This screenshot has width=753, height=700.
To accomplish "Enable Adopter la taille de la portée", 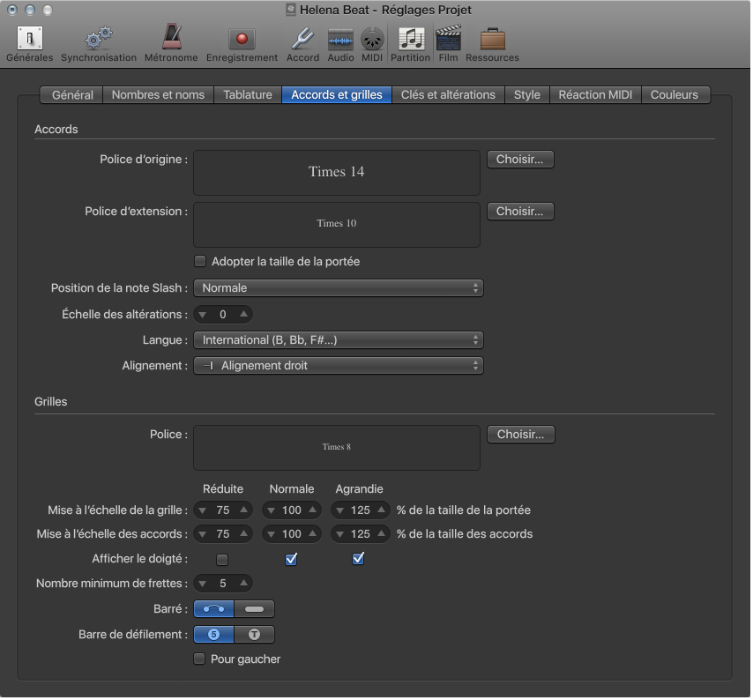I will point(200,262).
